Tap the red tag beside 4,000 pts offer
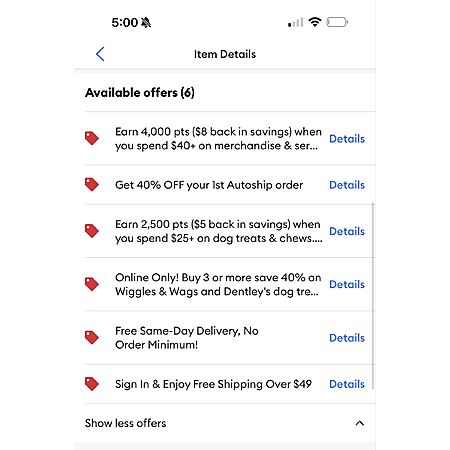450x450 pixels. click(x=92, y=138)
